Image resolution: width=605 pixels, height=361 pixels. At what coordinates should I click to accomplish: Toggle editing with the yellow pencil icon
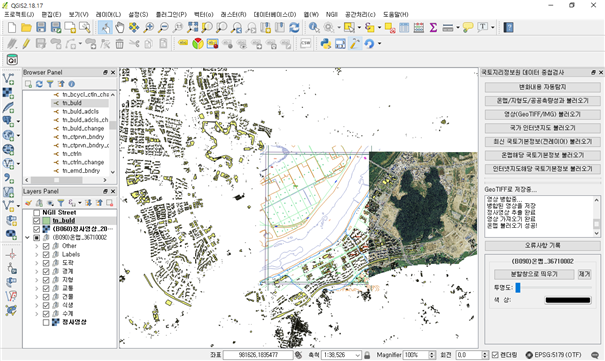[26, 44]
